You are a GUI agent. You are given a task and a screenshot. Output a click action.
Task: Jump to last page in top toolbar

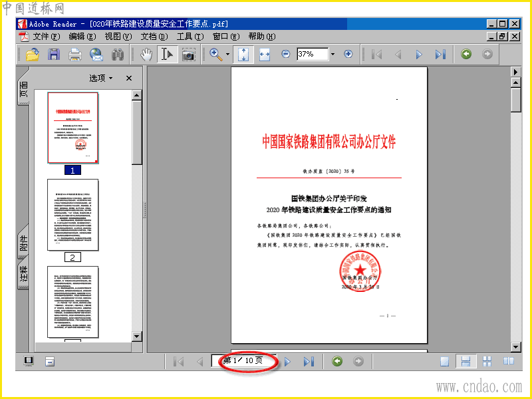pos(440,55)
